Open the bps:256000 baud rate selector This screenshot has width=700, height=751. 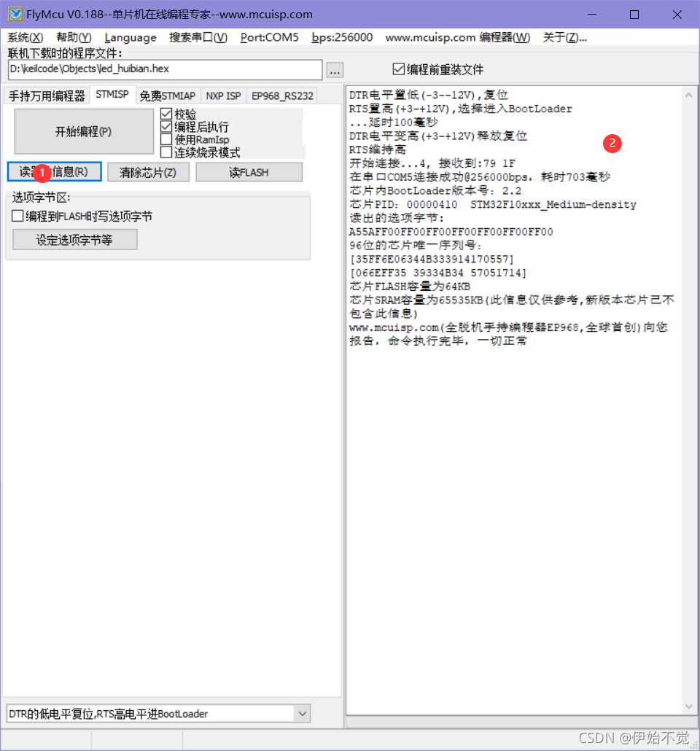342,37
